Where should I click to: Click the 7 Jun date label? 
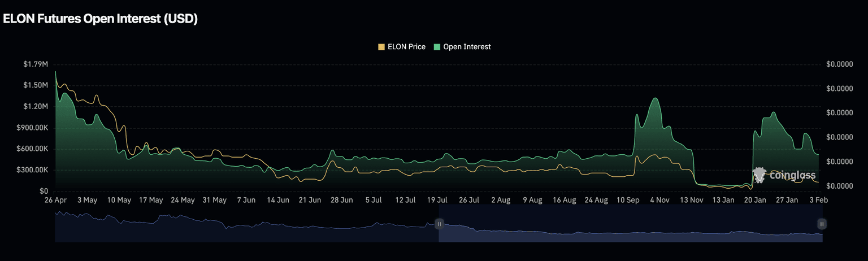point(246,200)
